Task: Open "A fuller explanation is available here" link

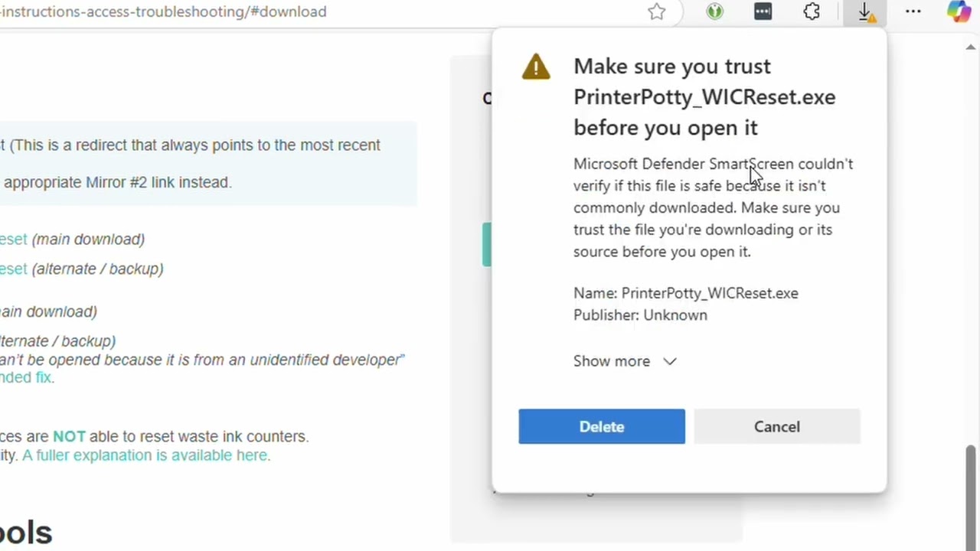Action: (145, 455)
